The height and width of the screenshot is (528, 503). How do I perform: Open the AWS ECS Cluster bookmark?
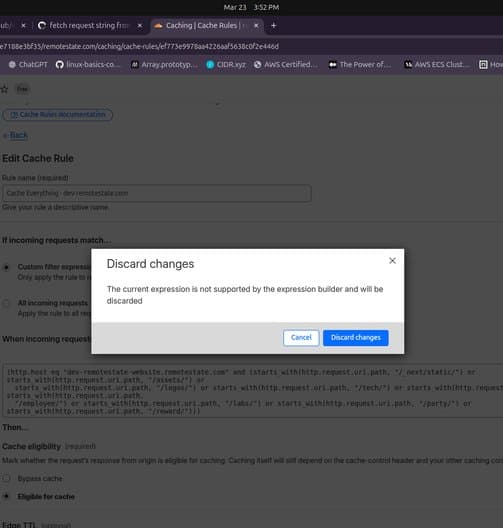437,65
